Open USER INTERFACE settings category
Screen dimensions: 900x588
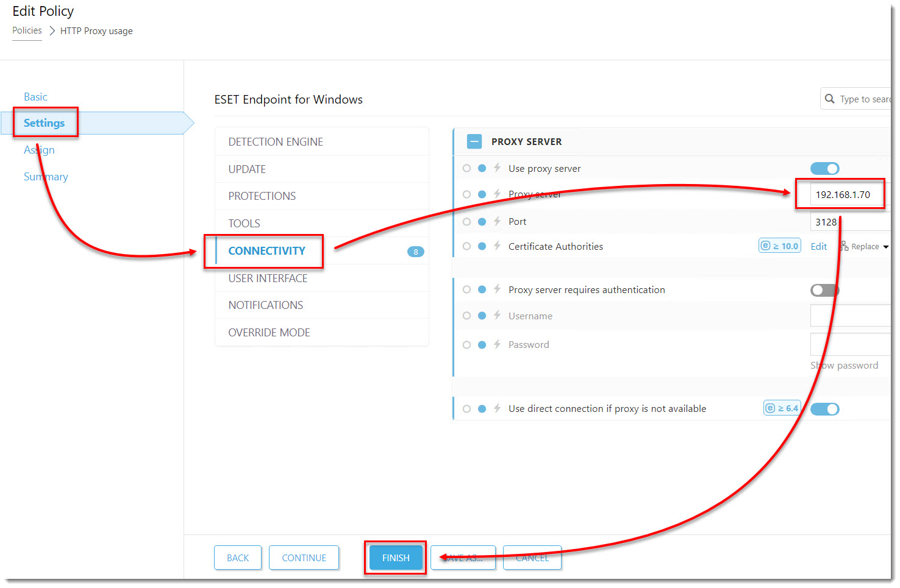[322, 278]
